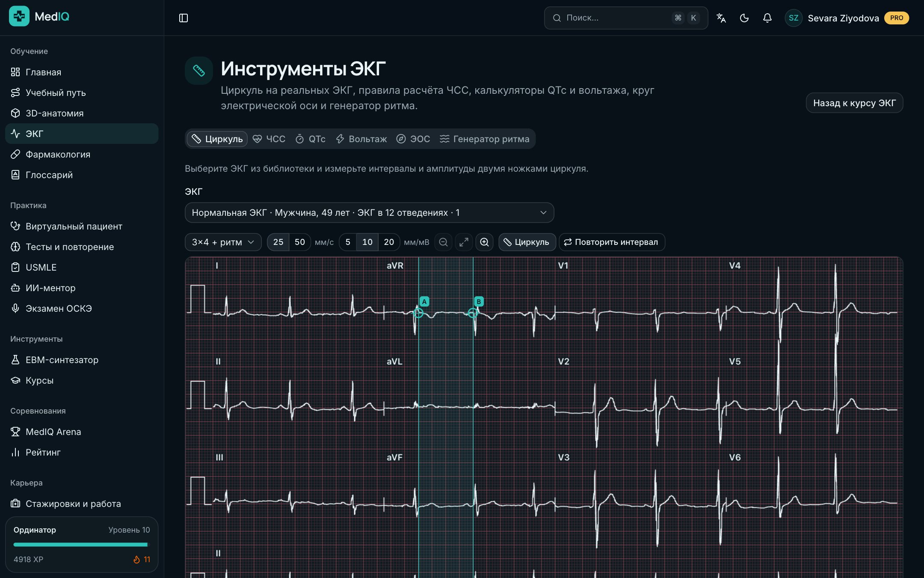Switch to the Вольтаж tab

[x=361, y=139]
